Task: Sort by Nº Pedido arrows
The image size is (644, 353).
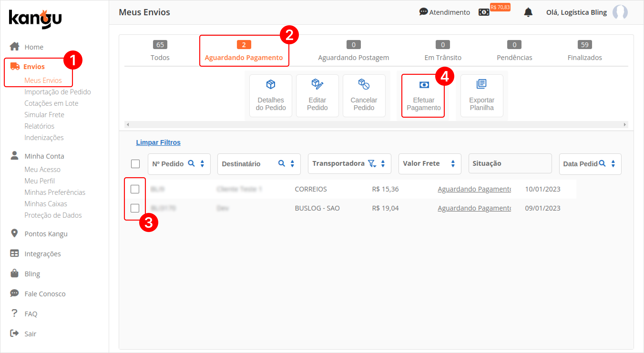Action: (202, 164)
